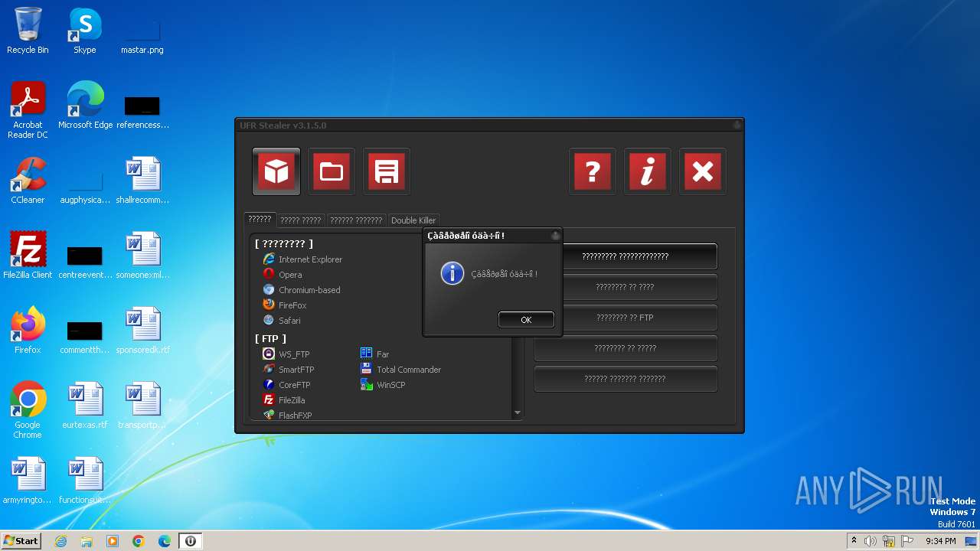Viewport: 980px width, 551px height.
Task: Click the [ FTP ] section header
Action: point(270,338)
